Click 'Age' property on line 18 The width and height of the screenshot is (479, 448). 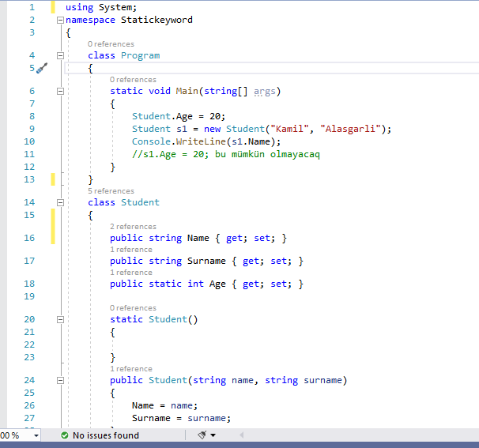(x=217, y=284)
